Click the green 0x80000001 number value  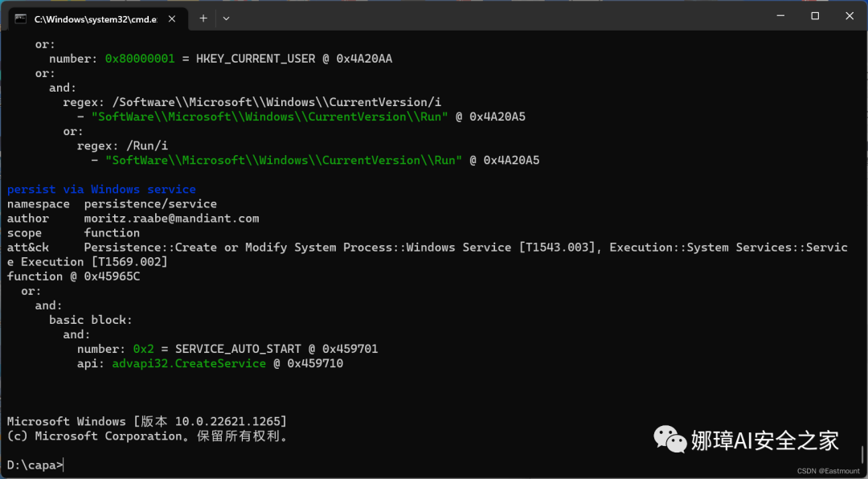(x=140, y=59)
